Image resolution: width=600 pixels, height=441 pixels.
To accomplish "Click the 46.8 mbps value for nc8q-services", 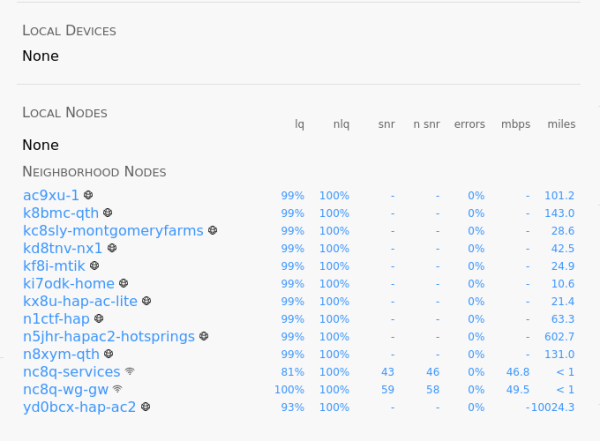I will tap(518, 372).
